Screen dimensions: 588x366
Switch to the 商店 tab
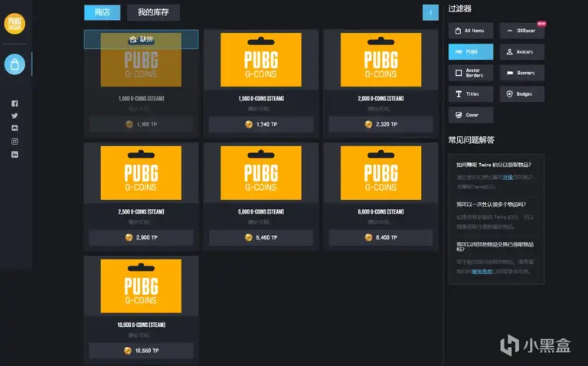(102, 12)
